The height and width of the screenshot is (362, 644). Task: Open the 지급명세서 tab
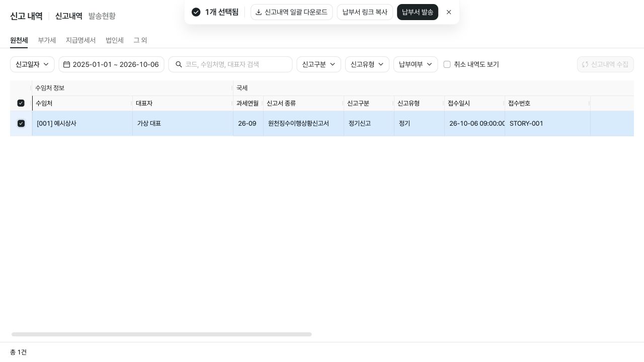click(80, 40)
